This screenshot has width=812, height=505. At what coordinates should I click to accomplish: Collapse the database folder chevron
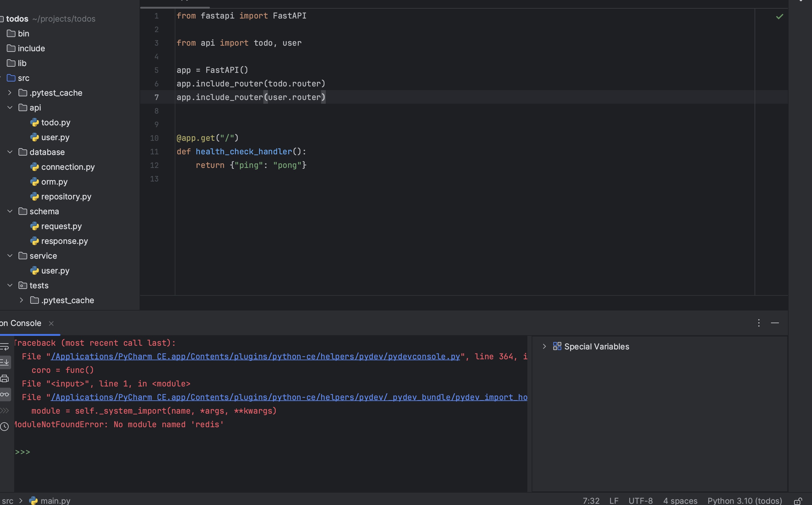click(10, 152)
